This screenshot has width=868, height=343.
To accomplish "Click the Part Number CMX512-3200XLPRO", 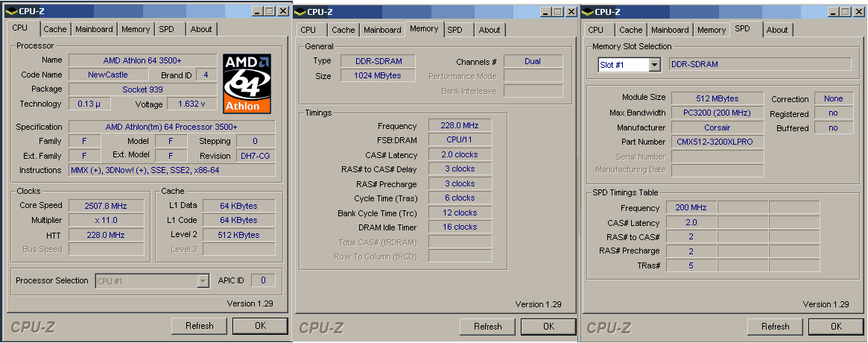I will coord(717,142).
